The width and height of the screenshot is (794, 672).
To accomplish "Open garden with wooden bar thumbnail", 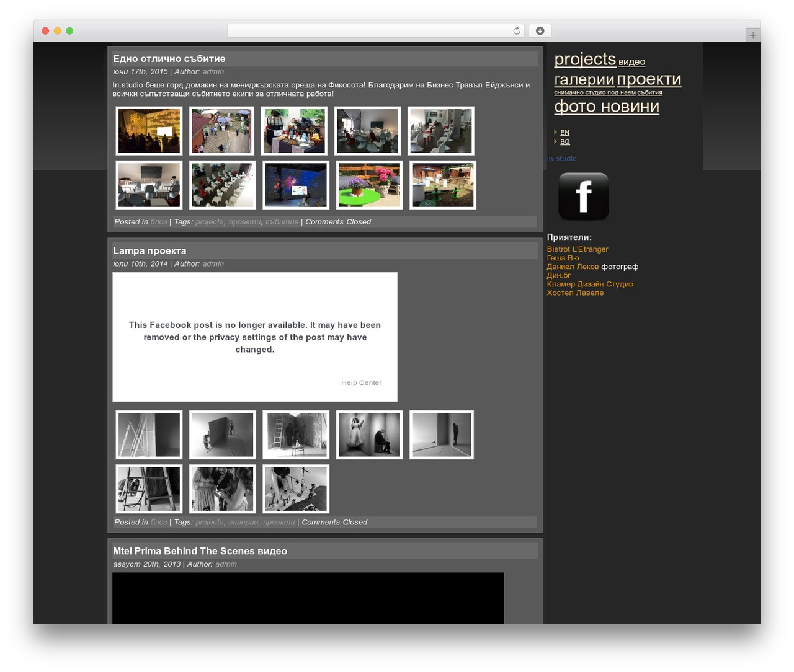I will (442, 185).
